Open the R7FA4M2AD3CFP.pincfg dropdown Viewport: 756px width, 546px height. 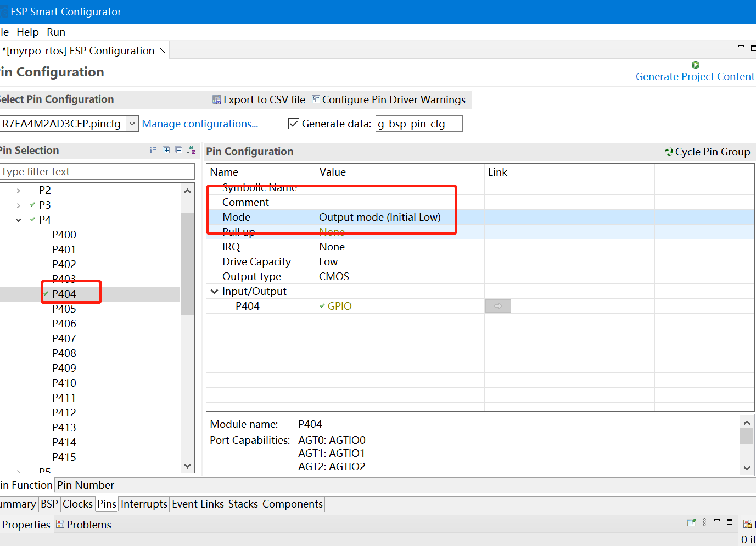pyautogui.click(x=132, y=124)
